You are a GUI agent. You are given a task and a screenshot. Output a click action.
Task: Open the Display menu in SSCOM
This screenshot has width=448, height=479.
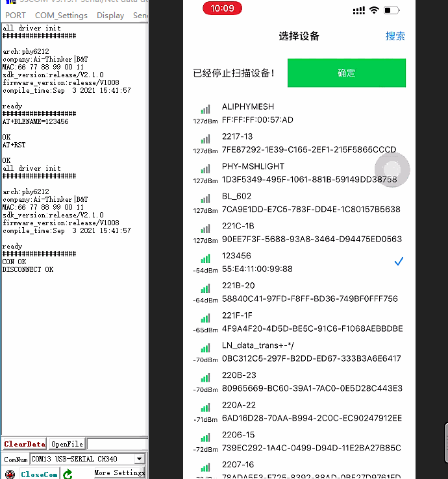click(x=110, y=16)
